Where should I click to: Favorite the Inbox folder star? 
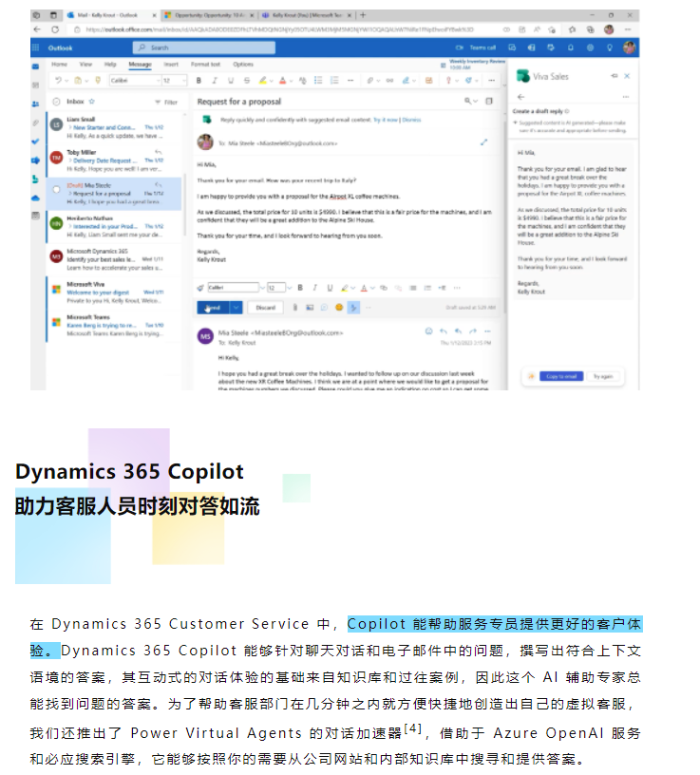pos(91,102)
